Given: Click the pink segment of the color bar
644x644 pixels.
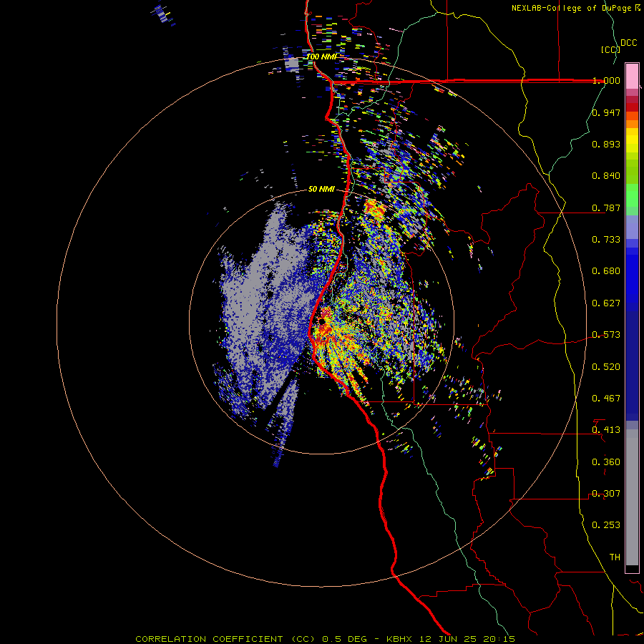Looking at the screenshot, I should pos(632,76).
